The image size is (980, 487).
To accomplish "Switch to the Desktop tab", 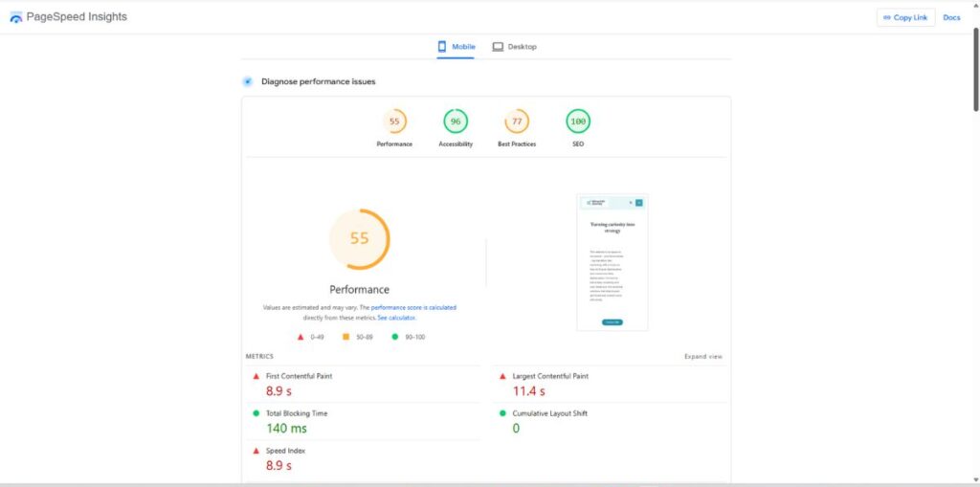I will 514,47.
